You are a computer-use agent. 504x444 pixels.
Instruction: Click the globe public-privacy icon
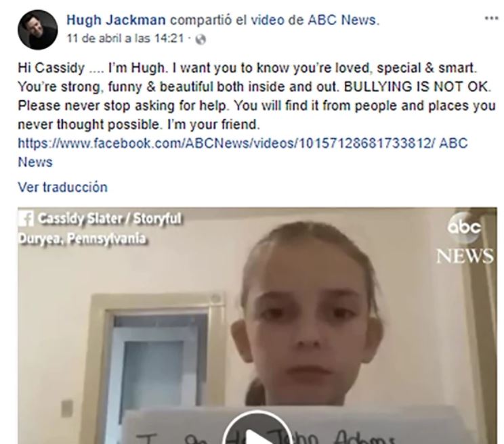click(201, 39)
